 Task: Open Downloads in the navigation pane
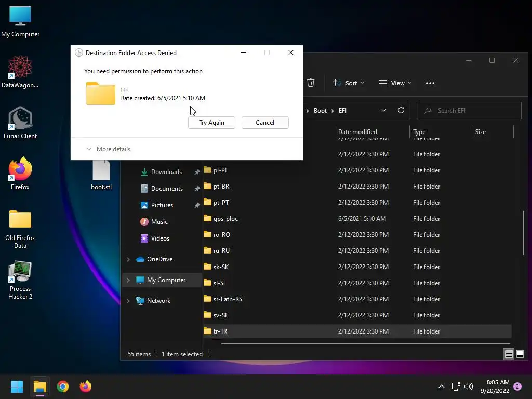point(166,172)
